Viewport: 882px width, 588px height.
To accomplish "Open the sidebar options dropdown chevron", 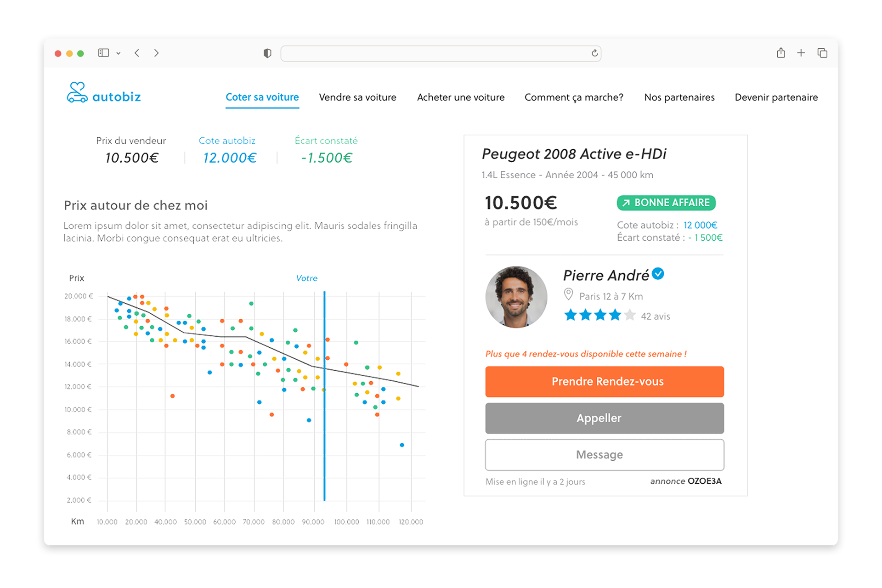I will pos(119,53).
